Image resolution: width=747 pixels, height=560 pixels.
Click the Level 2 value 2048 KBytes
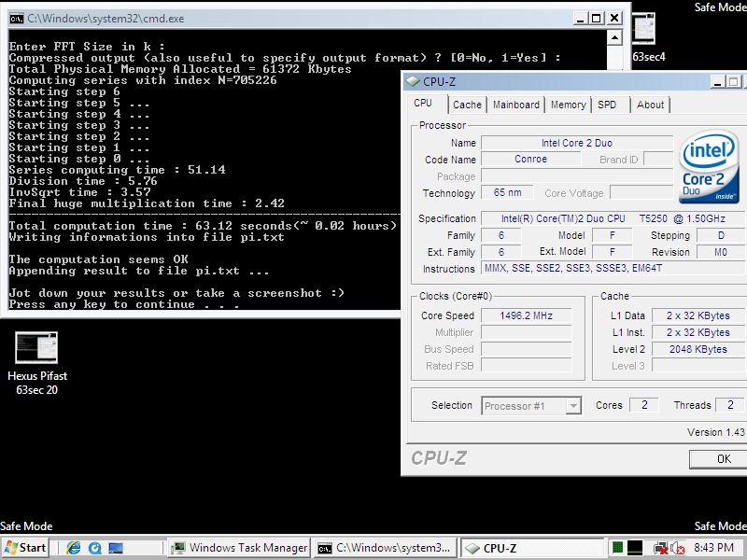pyautogui.click(x=698, y=349)
